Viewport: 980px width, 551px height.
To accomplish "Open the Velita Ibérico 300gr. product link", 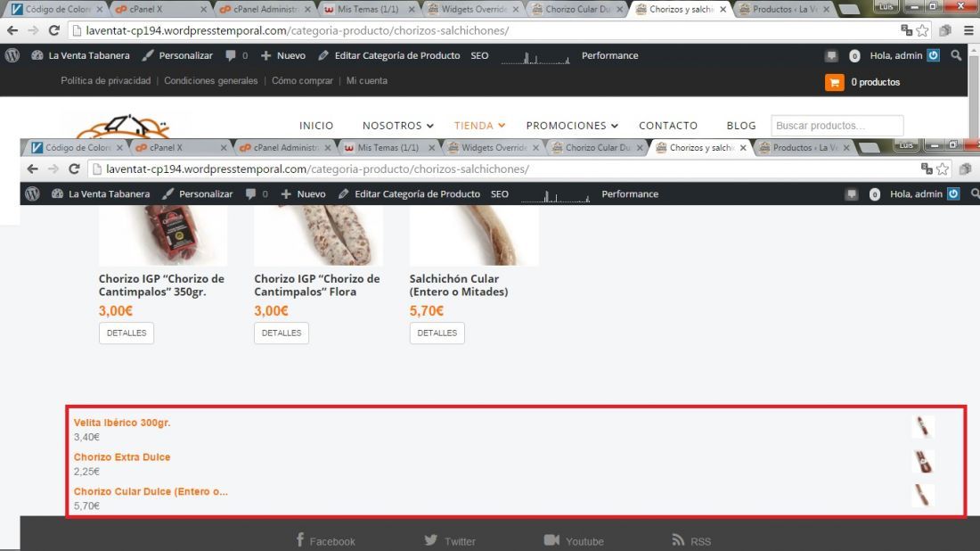I will click(x=122, y=423).
